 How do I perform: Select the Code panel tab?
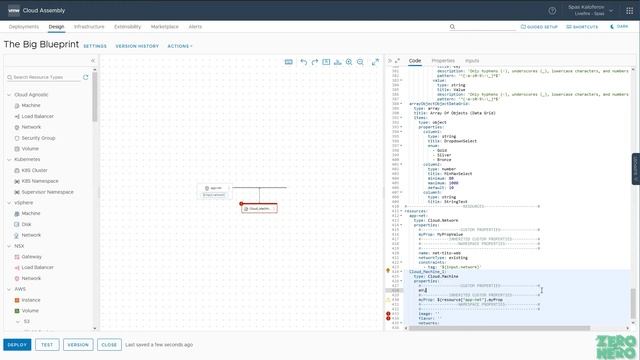tap(415, 60)
